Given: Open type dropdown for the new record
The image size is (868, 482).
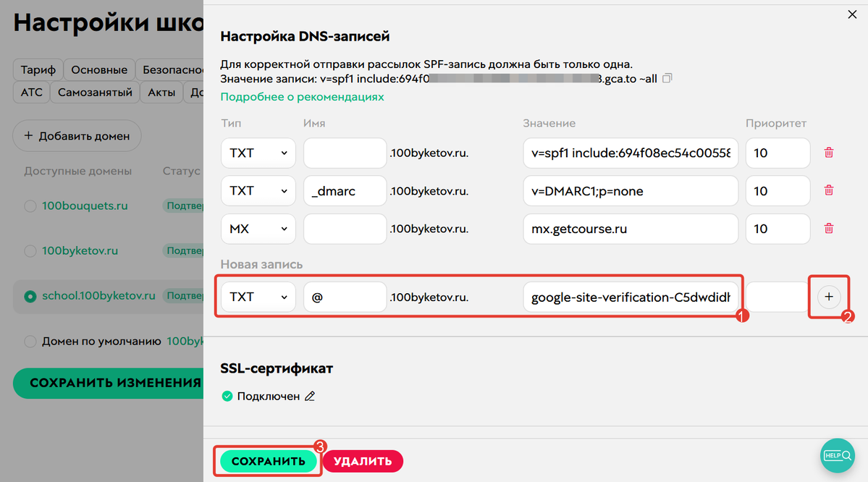Looking at the screenshot, I should point(258,297).
